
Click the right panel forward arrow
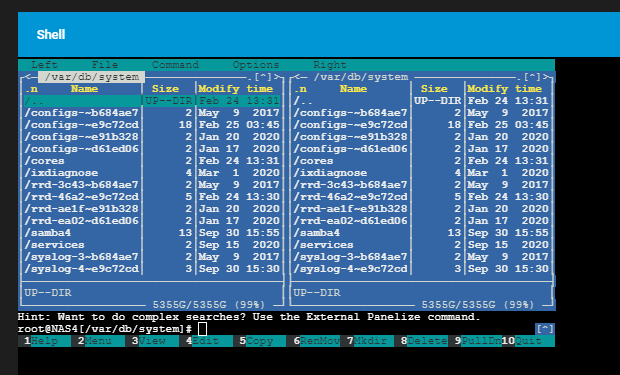coord(545,77)
